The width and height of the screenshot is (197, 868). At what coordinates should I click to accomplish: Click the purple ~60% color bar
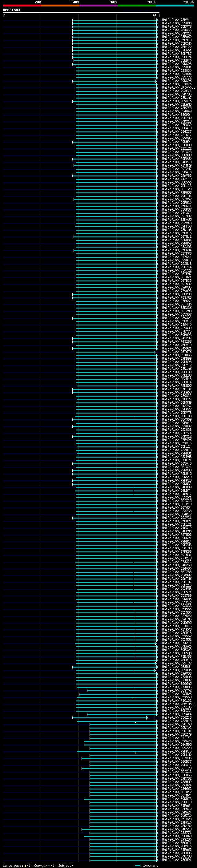(98, 6)
